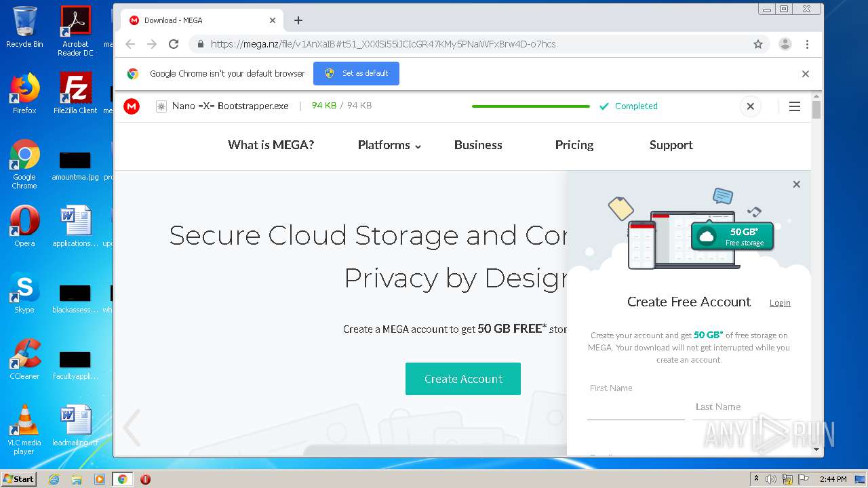Launch FileZilla Client shortcut
Viewport: 868px width, 488px height.
click(x=75, y=94)
